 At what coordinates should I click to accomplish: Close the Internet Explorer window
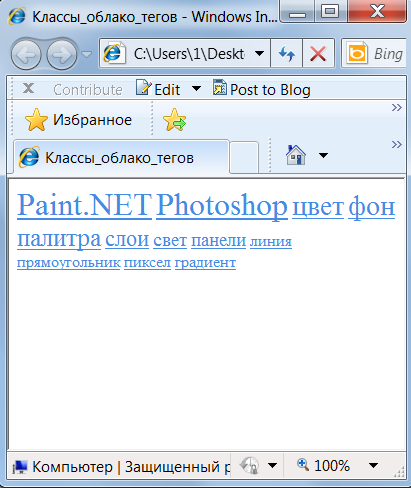(x=377, y=12)
